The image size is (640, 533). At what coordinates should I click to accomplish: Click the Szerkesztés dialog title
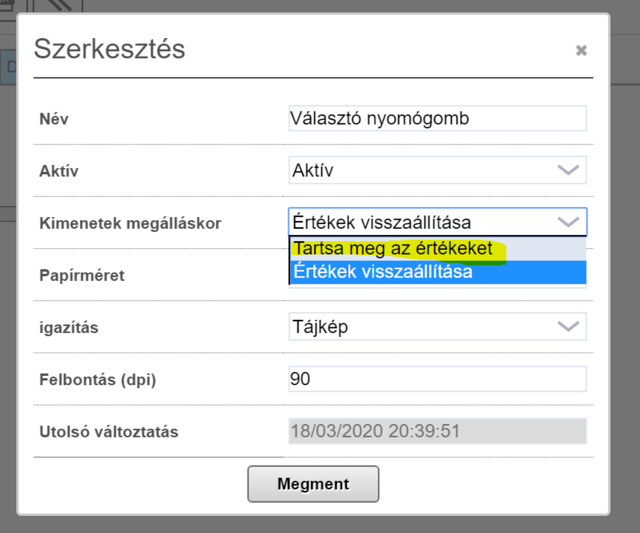[109, 49]
